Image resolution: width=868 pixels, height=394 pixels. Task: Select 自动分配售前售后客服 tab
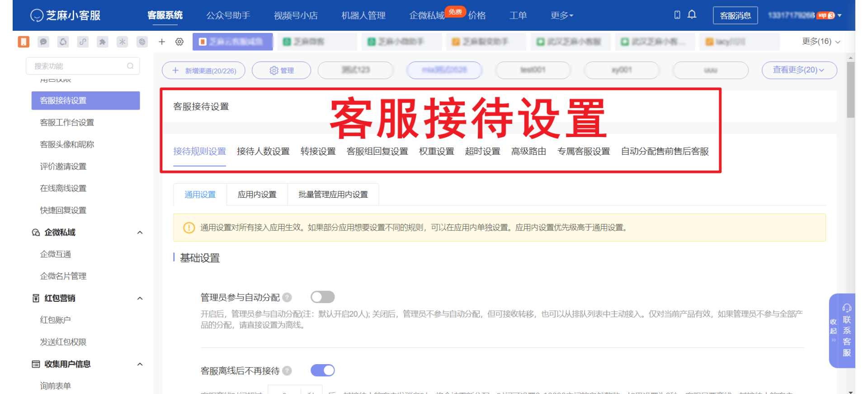pyautogui.click(x=665, y=151)
